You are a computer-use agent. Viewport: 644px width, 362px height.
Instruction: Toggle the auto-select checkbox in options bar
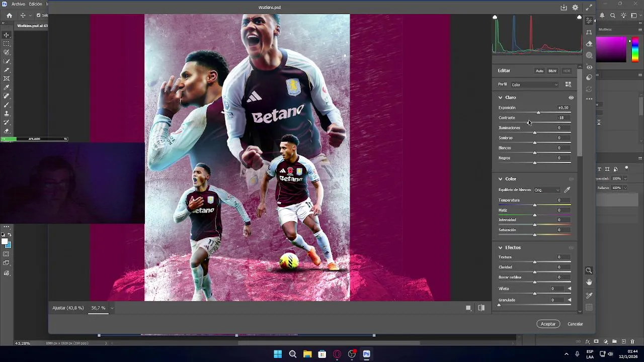coord(38,16)
